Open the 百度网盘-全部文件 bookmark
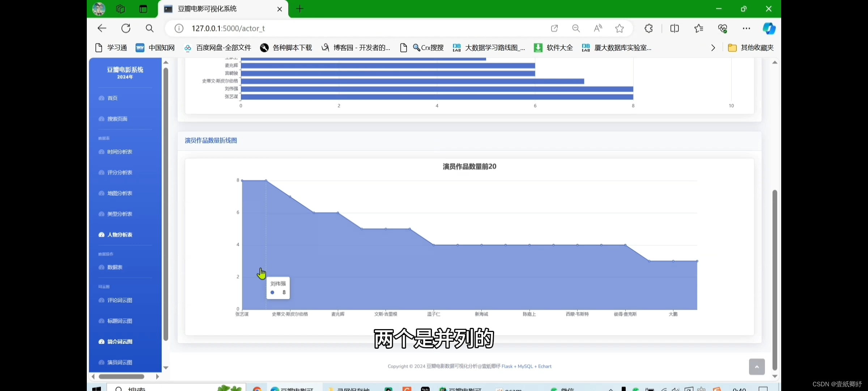 click(217, 47)
